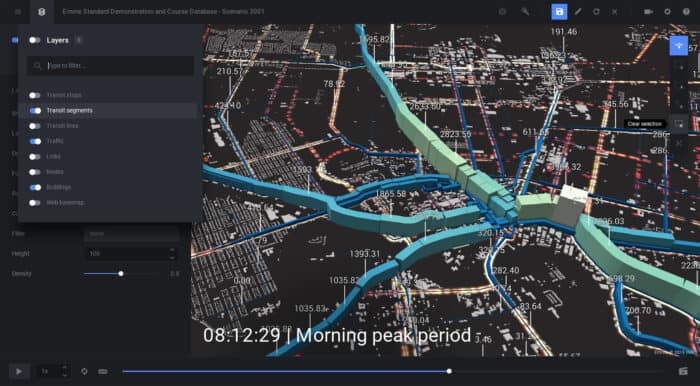Click the timeline scrubber handle

click(449, 371)
